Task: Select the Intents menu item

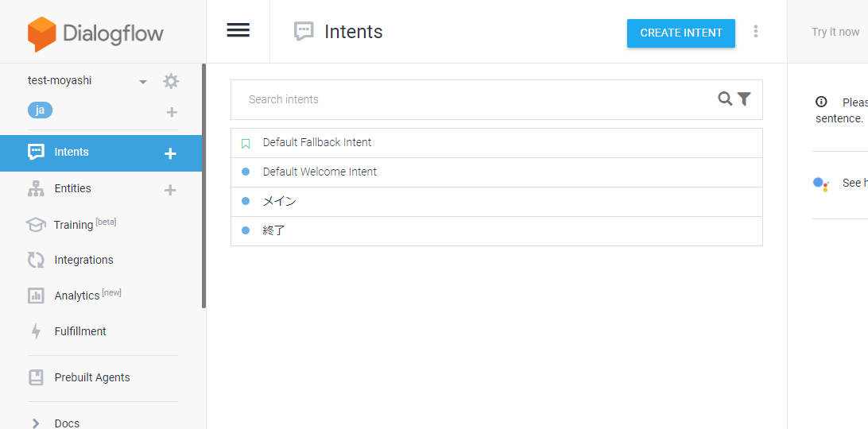Action: click(x=101, y=153)
